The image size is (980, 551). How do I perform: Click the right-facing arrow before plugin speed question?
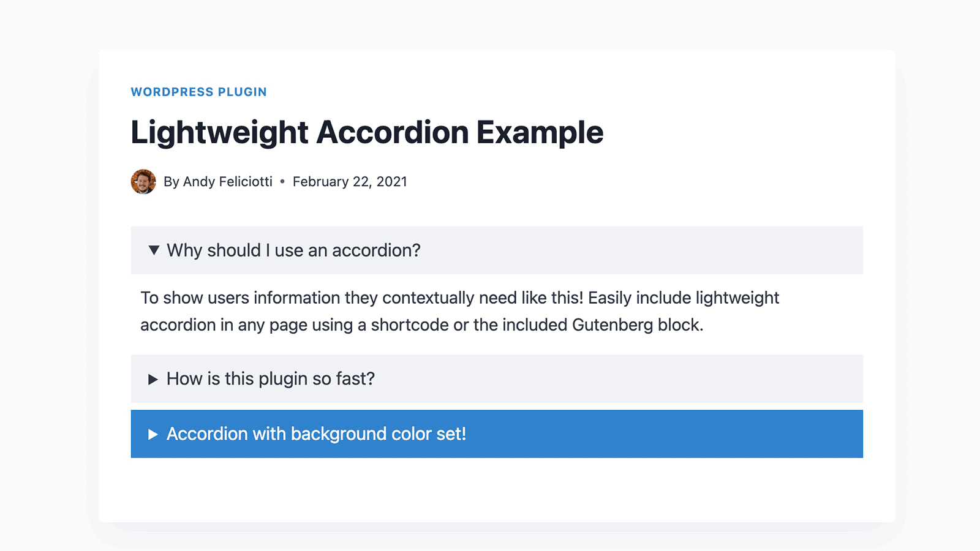[x=153, y=379]
